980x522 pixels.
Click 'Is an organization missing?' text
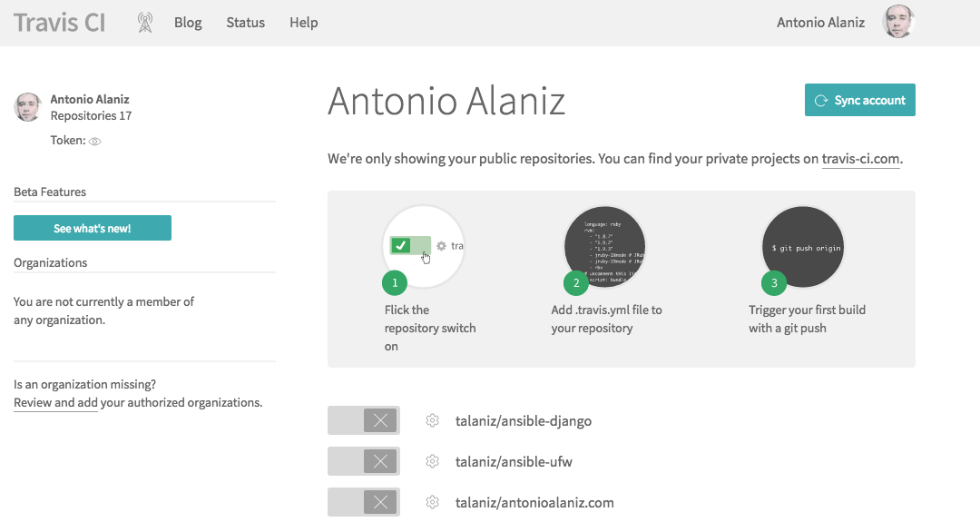pos(85,385)
